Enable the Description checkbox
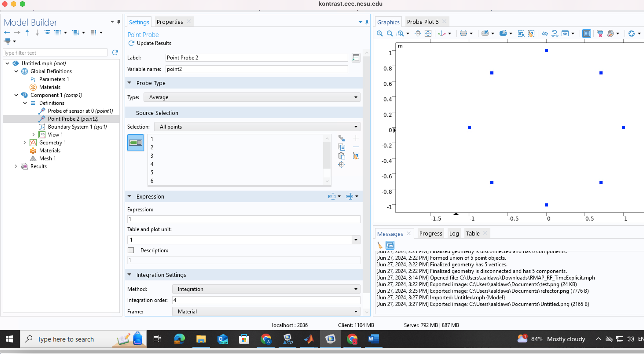Screen dimensions: 644x354 coord(131,250)
